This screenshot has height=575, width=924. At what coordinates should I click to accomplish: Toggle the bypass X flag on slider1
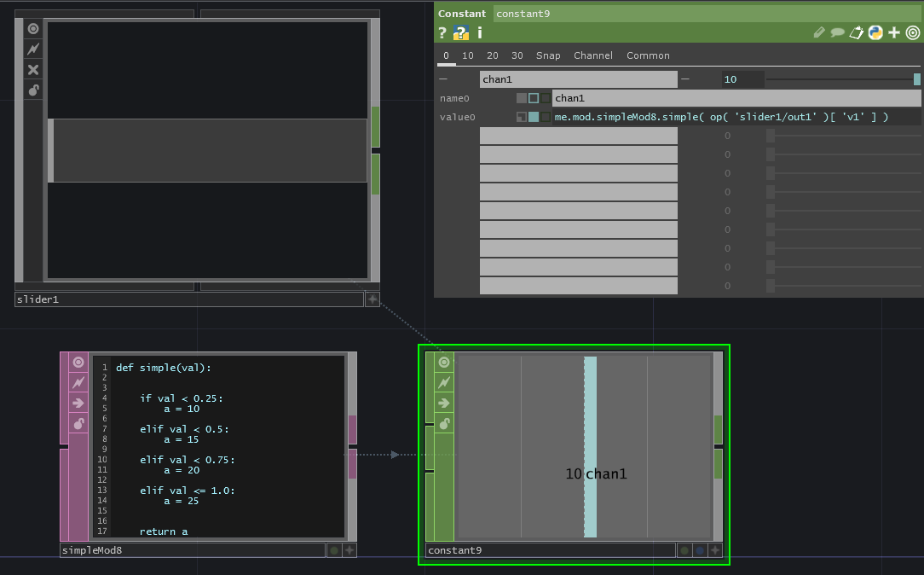tap(33, 70)
